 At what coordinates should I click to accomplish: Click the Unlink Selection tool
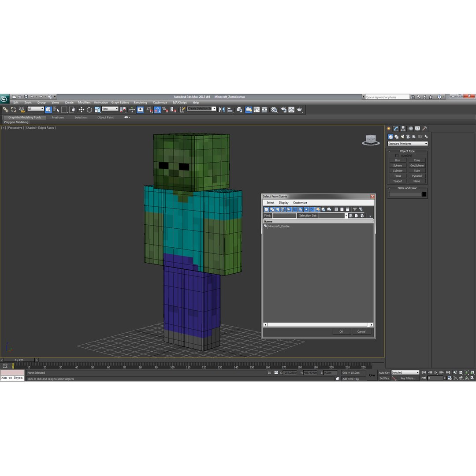(x=13, y=110)
